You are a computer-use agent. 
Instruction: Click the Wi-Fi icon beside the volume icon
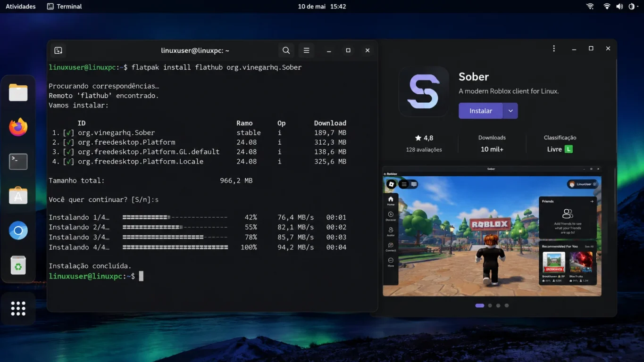[x=607, y=7]
